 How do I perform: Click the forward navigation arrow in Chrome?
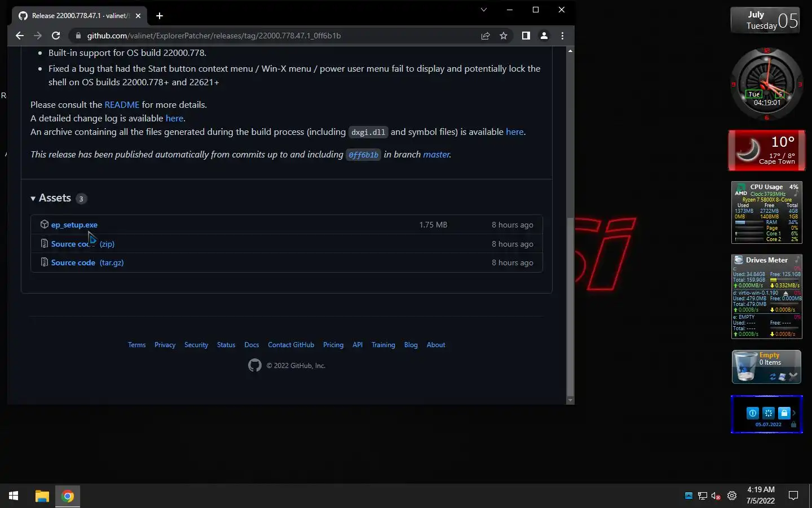point(38,36)
